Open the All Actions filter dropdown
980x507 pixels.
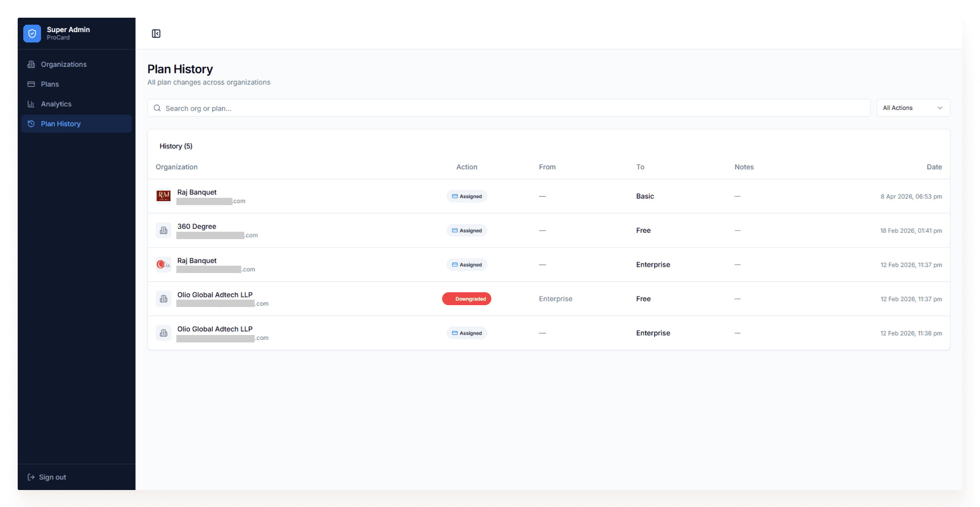(913, 108)
